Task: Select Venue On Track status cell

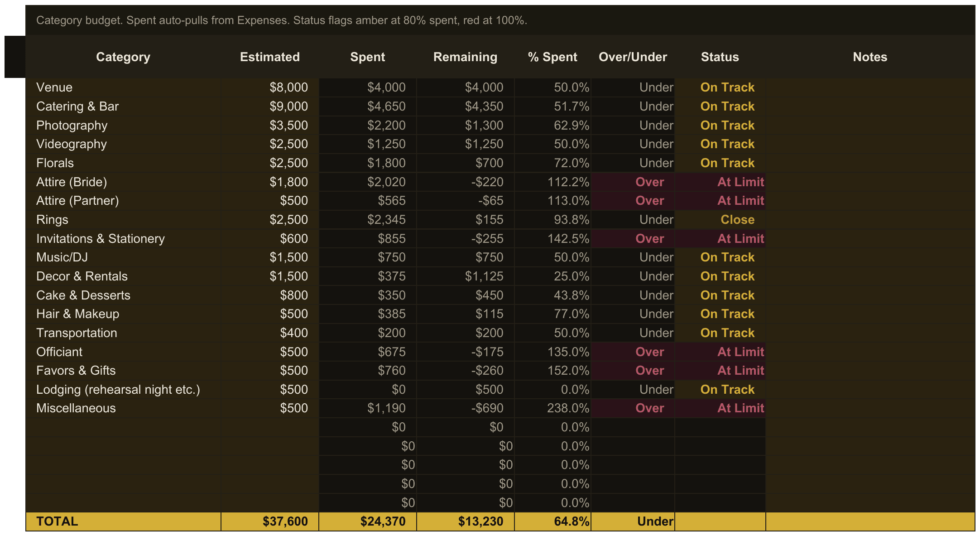Action: pyautogui.click(x=720, y=87)
